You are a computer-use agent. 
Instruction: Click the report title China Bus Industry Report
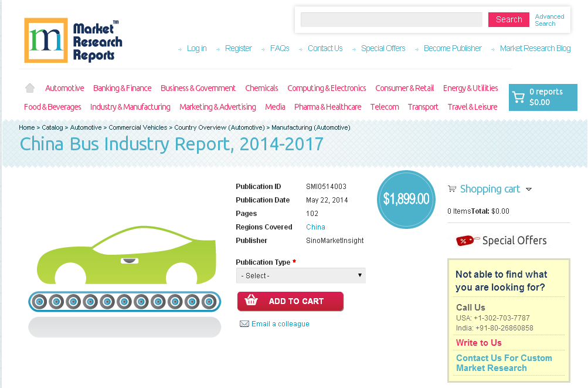pos(171,144)
